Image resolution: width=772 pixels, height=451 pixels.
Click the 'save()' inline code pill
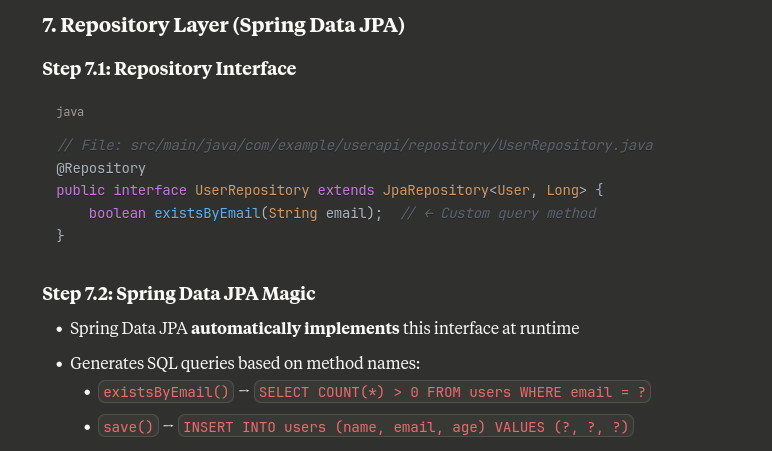click(128, 426)
